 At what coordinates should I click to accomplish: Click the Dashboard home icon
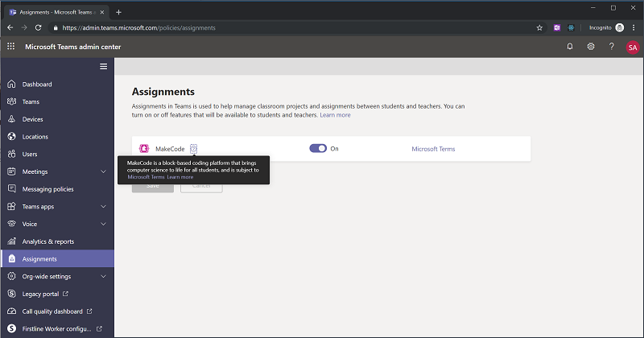[x=11, y=84]
